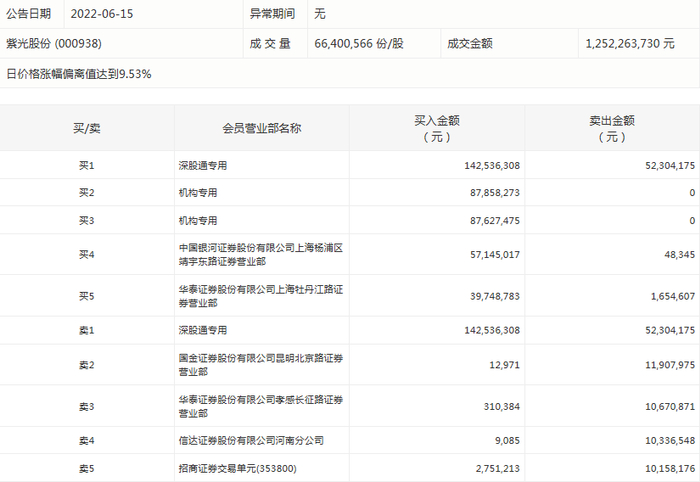Select buy amount 142,536,308 in 卖1 row
The width and height of the screenshot is (700, 482).
click(x=492, y=330)
